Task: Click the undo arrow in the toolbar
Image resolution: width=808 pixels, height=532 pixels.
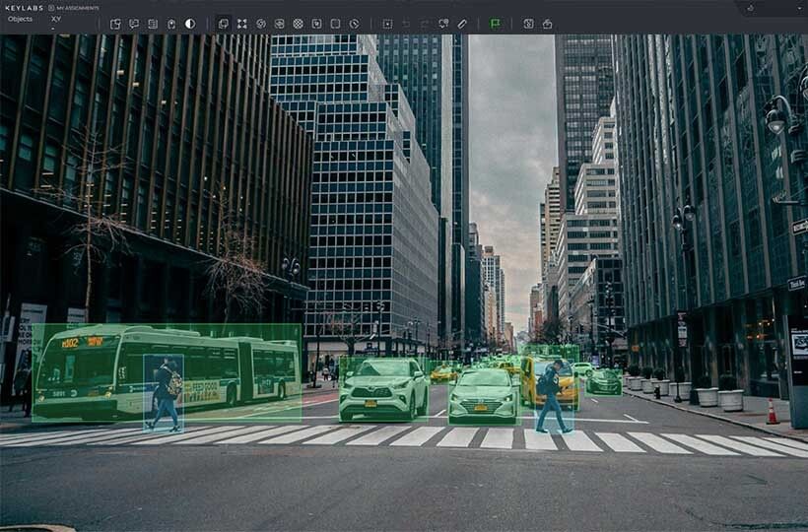Action: [x=406, y=24]
